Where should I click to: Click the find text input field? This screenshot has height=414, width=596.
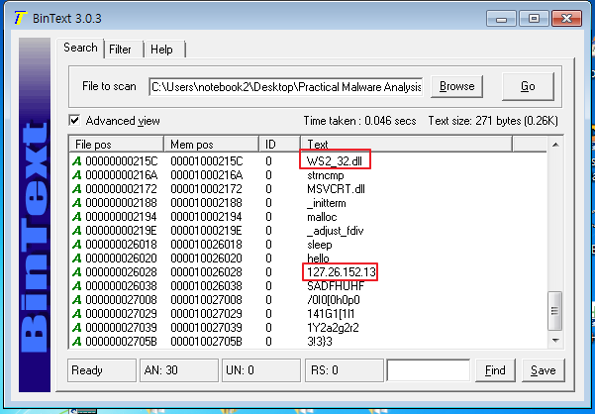click(x=428, y=370)
